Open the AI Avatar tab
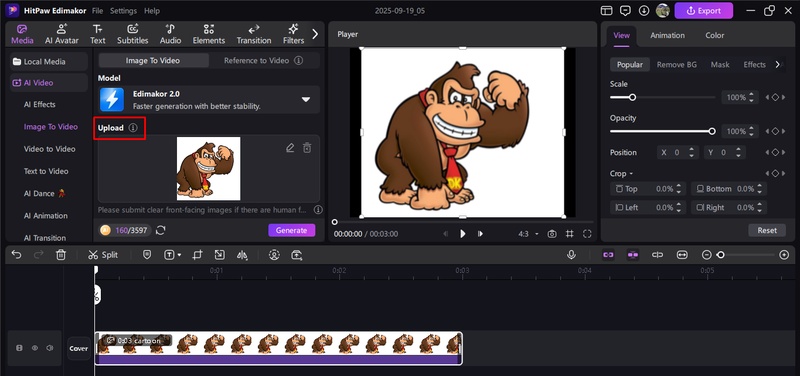The height and width of the screenshot is (376, 800). pyautogui.click(x=62, y=34)
